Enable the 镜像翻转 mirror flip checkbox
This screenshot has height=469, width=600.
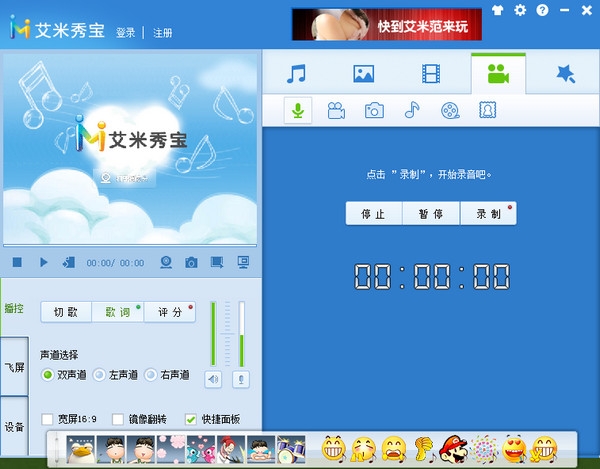(118, 419)
